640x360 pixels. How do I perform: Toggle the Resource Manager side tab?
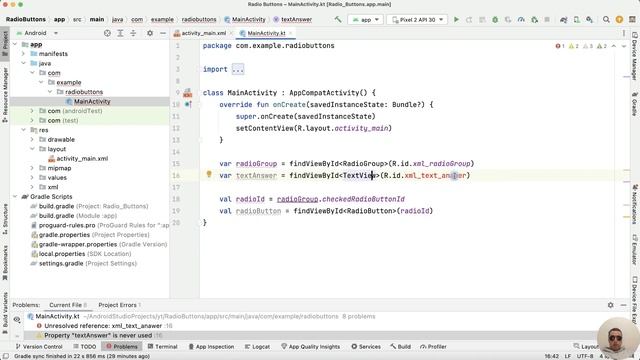[x=5, y=95]
